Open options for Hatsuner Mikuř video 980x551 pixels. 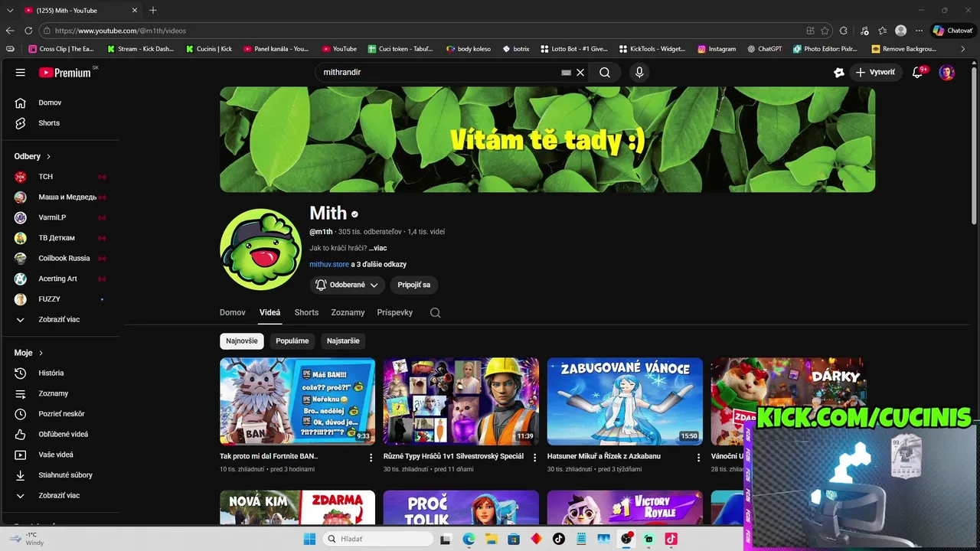click(698, 458)
